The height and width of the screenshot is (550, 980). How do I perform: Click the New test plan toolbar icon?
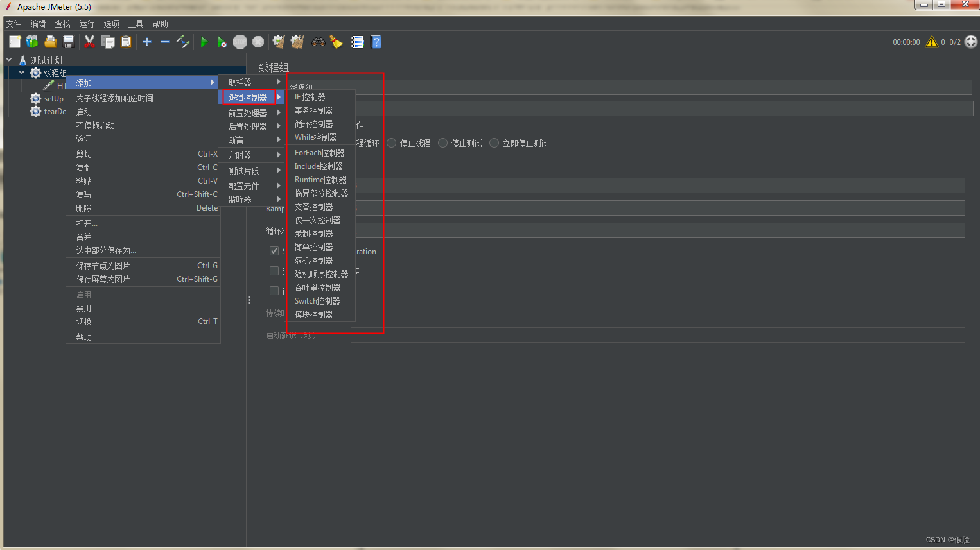(15, 42)
